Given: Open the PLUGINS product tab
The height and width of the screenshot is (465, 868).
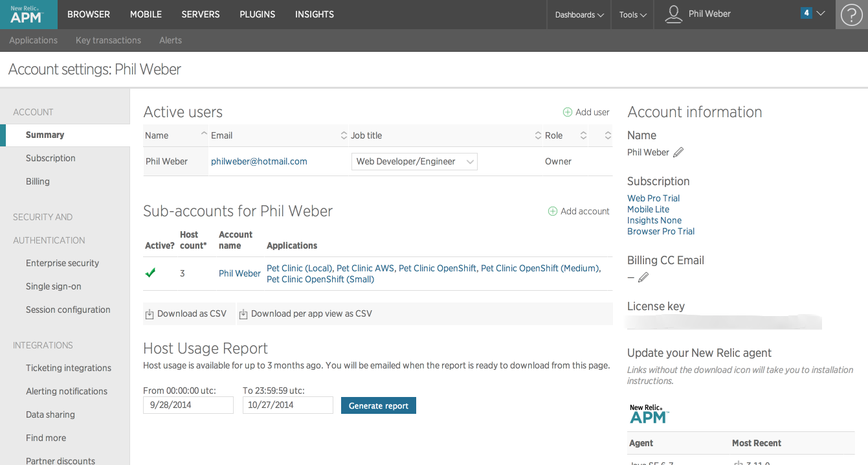Looking at the screenshot, I should (x=258, y=14).
